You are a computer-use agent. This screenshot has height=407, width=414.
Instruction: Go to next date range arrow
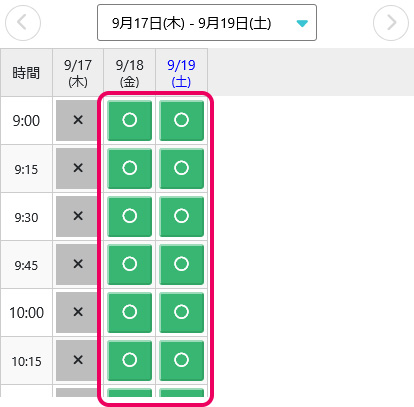click(391, 23)
